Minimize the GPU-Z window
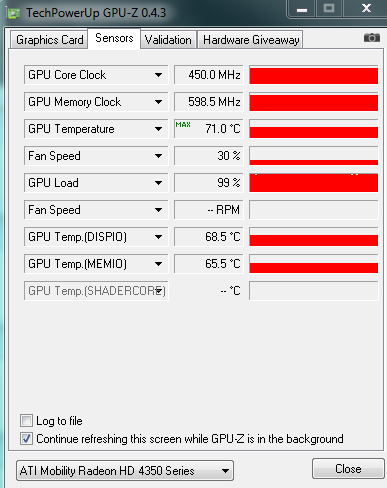The width and height of the screenshot is (387, 488). [x=302, y=9]
